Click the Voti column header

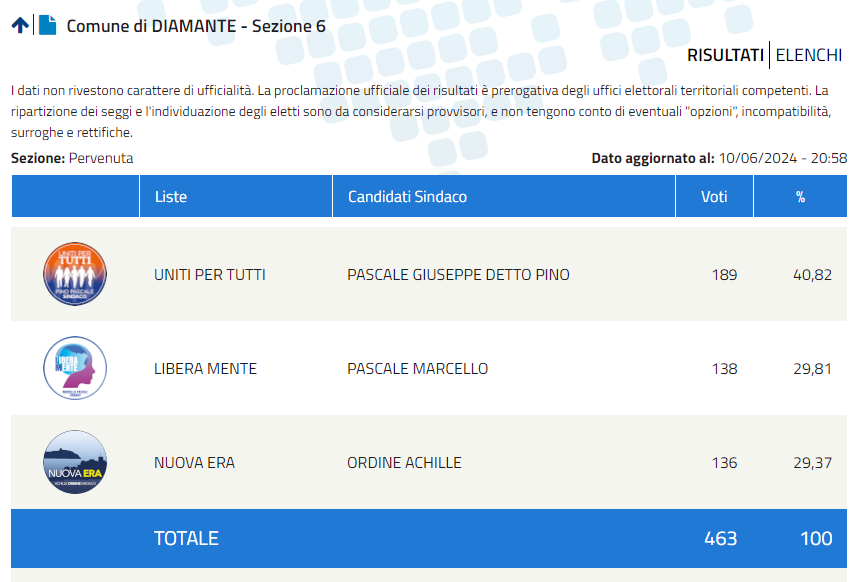(x=714, y=196)
